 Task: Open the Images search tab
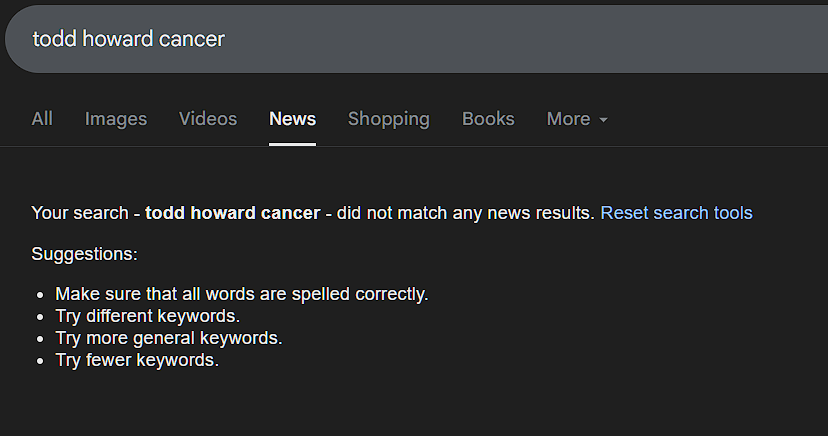116,119
